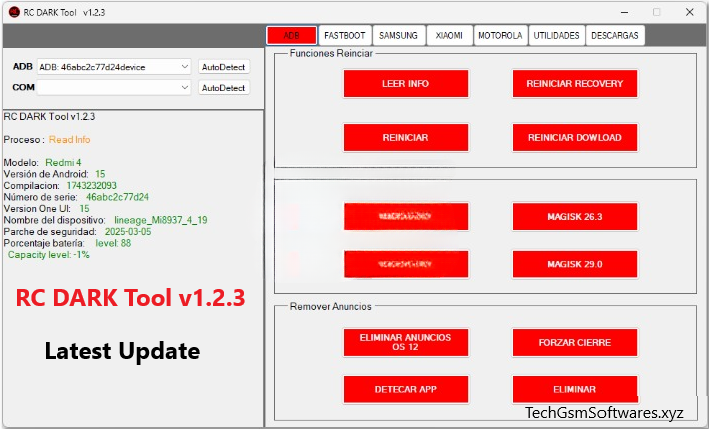Image resolution: width=709 pixels, height=429 pixels.
Task: Close the RC DARK Tool window
Action: pyautogui.click(x=690, y=12)
